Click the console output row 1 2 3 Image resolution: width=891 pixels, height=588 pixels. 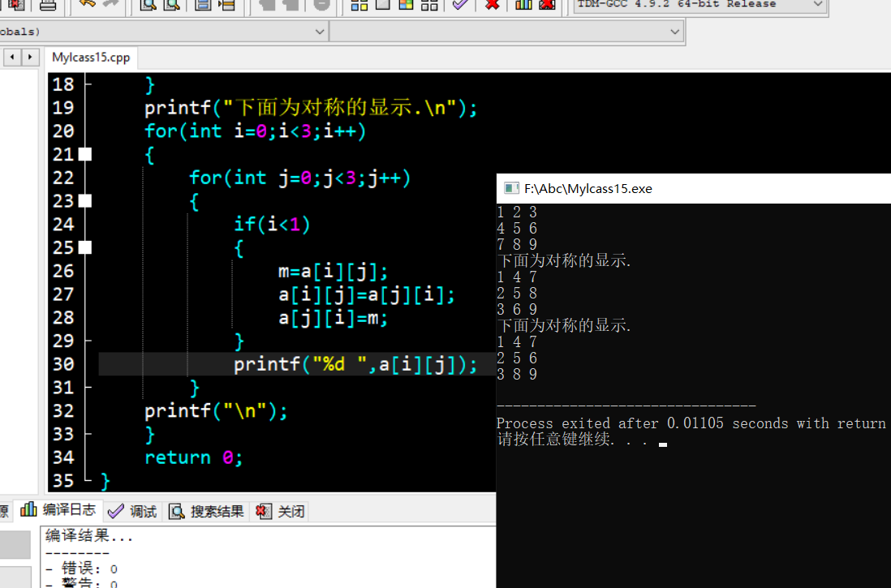pyautogui.click(x=517, y=212)
